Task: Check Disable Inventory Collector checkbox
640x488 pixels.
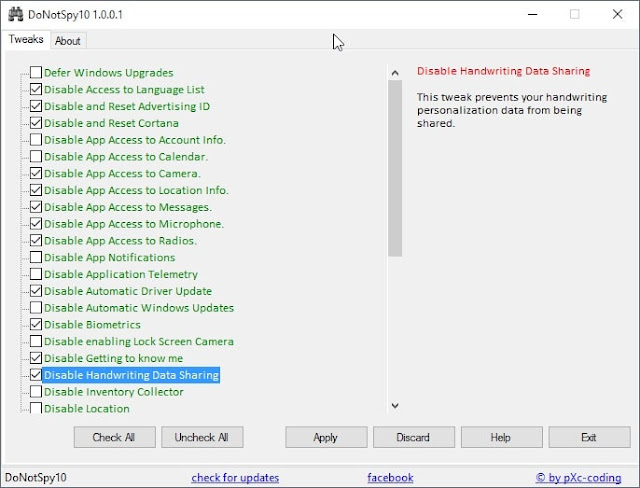Action: pos(36,391)
